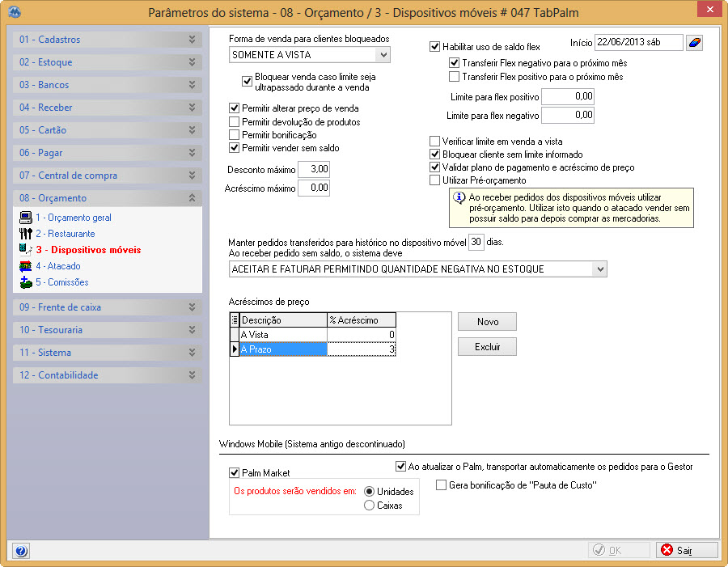728x567 pixels.
Task: Select the A Vista row description cell
Action: 283,334
